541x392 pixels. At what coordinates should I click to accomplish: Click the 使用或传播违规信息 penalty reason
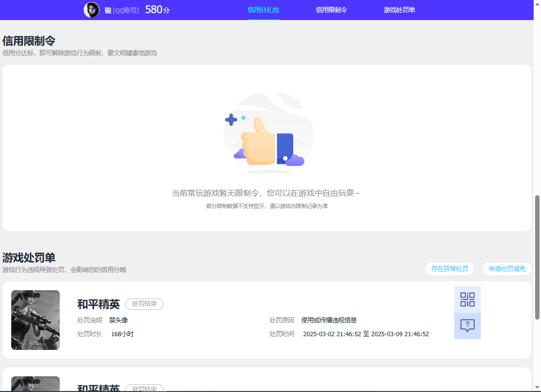tap(329, 320)
